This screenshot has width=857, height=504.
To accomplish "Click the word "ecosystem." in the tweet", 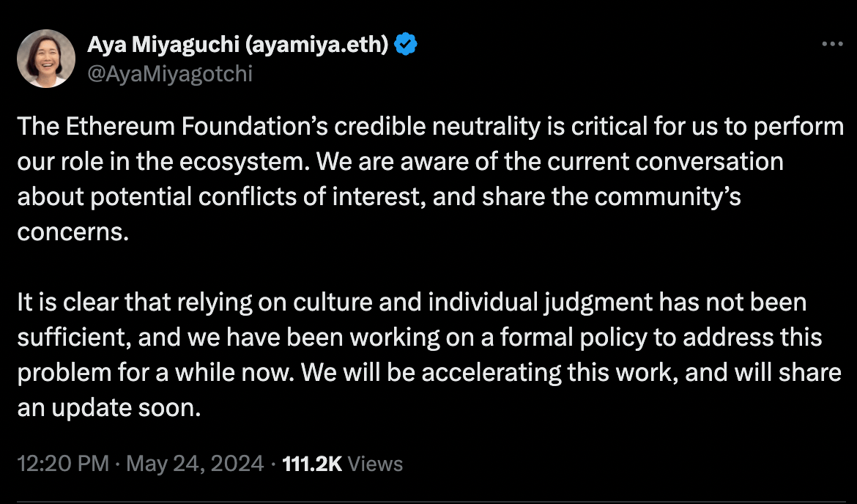I will 251,161.
